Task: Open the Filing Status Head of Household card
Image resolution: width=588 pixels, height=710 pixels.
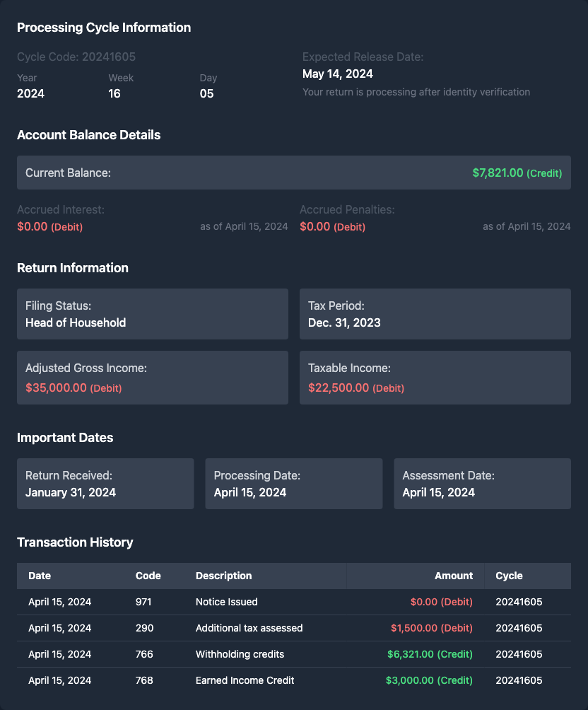Action: click(152, 314)
